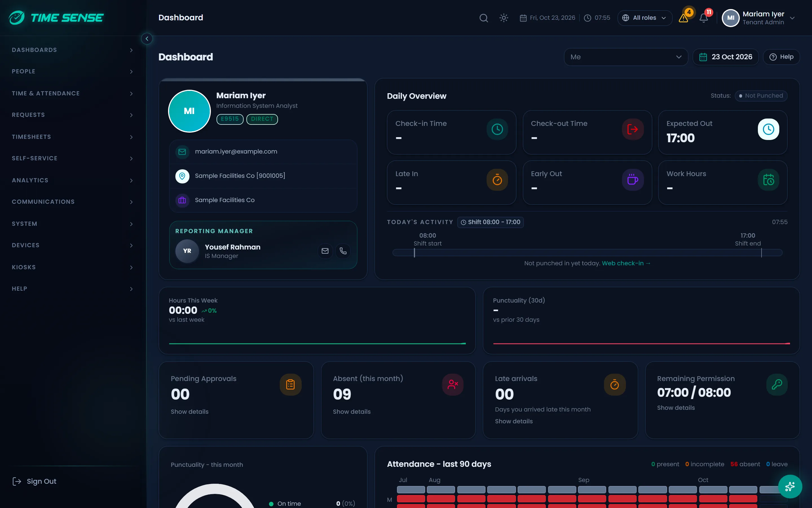Click the Time Sense logo
Screen dimensions: 812x508
tap(56, 18)
